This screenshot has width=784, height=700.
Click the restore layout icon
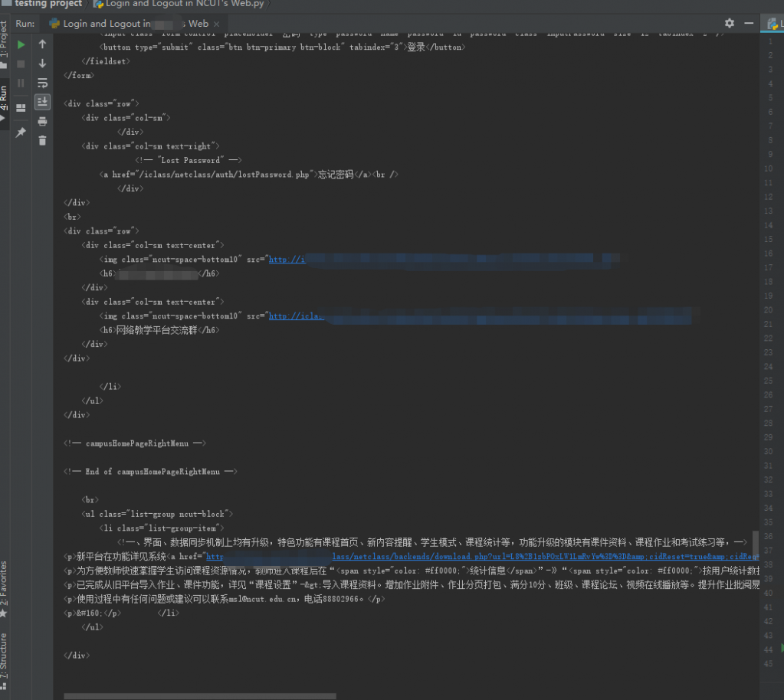tap(21, 106)
